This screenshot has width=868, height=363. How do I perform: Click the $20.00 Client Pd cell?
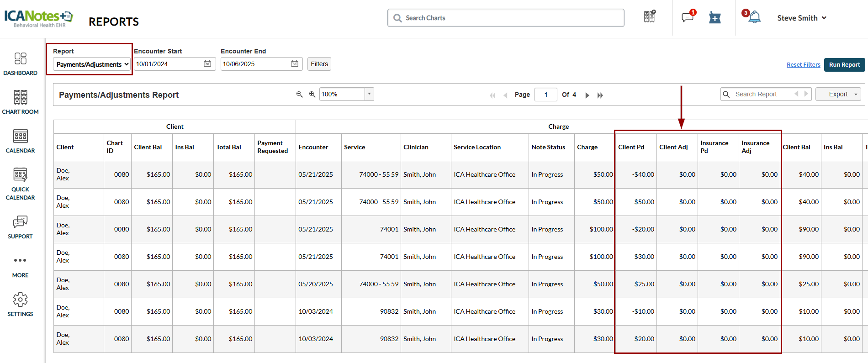636,339
